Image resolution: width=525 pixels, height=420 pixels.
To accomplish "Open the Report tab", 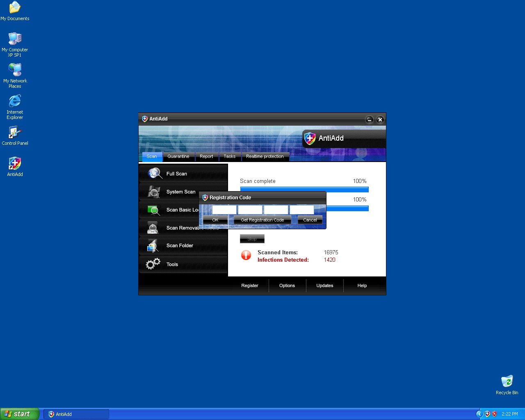I will click(206, 156).
